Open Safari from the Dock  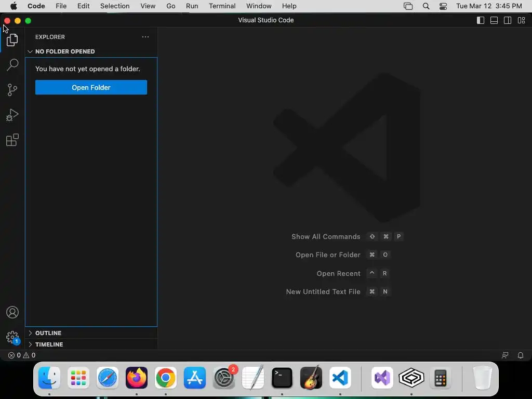[x=108, y=378]
